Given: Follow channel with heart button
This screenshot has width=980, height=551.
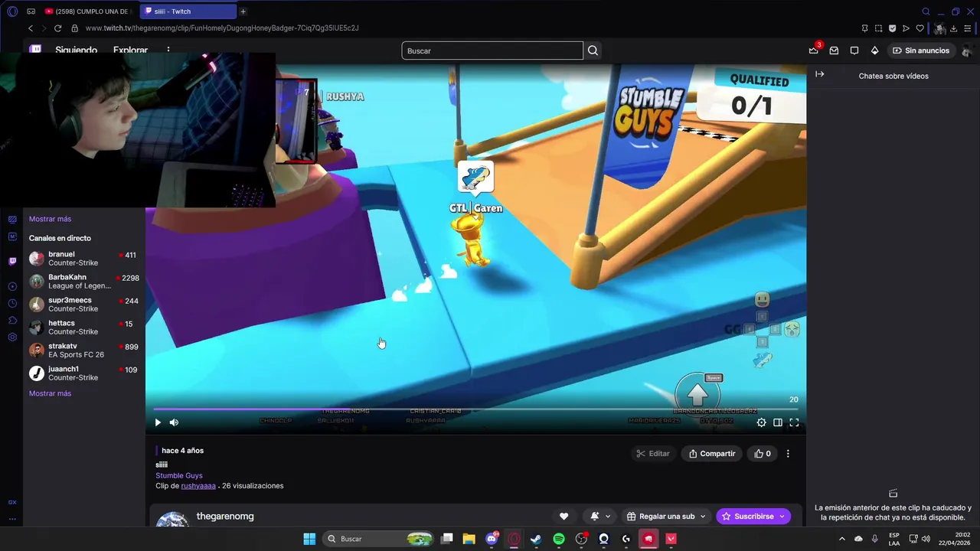Looking at the screenshot, I should tap(563, 517).
